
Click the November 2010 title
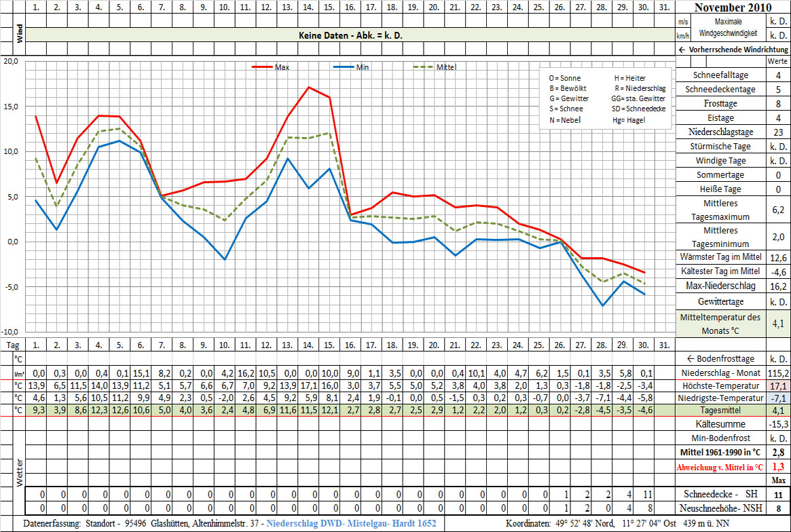[x=732, y=8]
